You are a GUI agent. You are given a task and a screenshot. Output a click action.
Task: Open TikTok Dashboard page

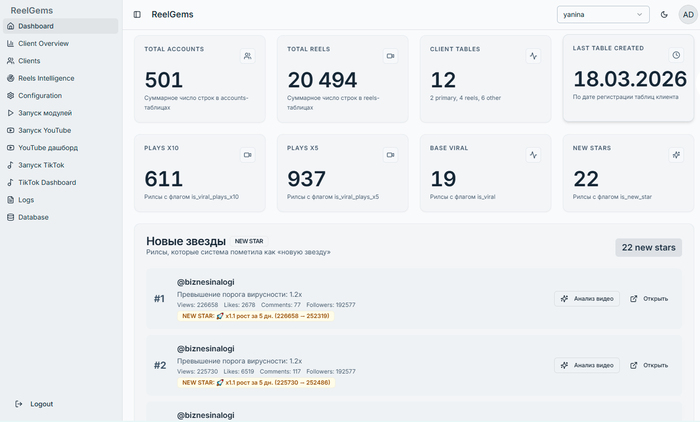coord(61,183)
